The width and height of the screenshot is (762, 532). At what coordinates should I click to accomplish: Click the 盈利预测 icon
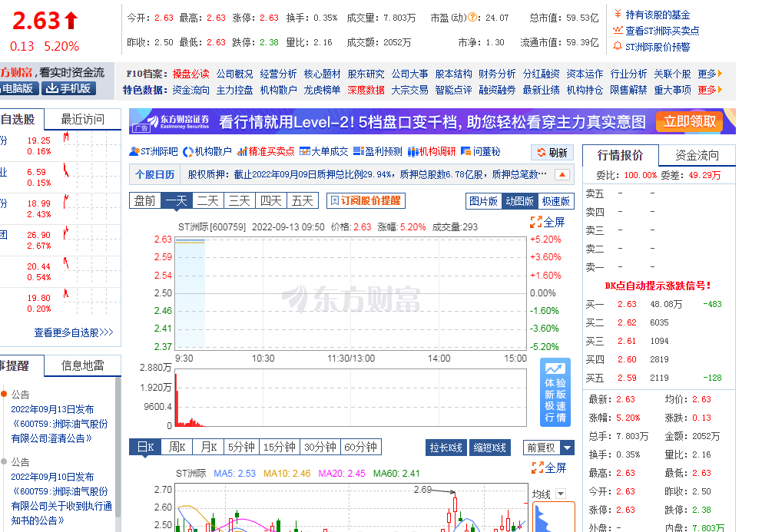click(x=359, y=151)
